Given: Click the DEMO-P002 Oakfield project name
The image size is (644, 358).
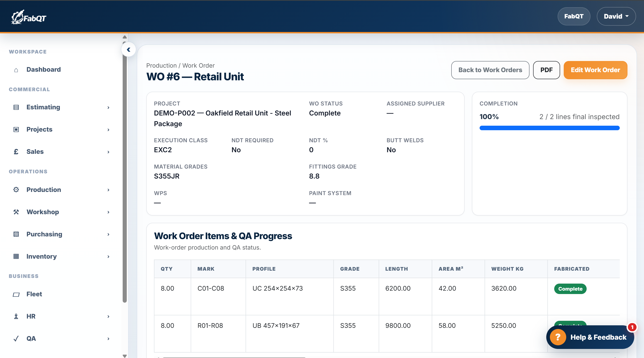Looking at the screenshot, I should [x=222, y=119].
